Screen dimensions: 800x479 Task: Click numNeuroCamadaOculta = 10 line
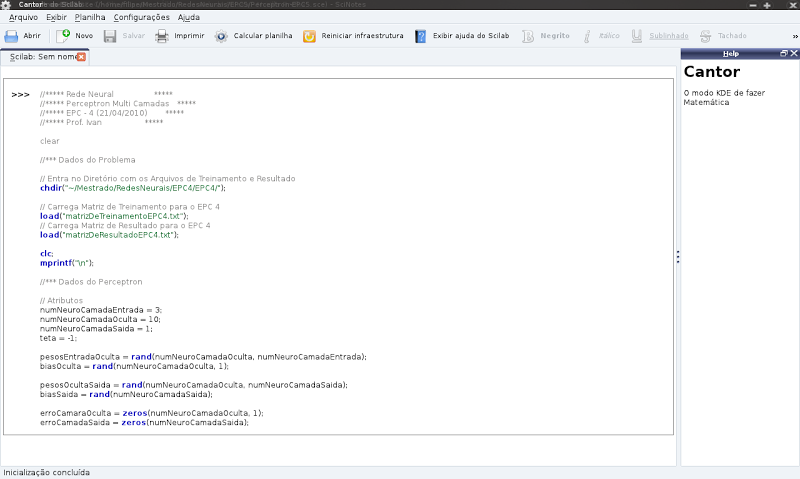(x=100, y=319)
